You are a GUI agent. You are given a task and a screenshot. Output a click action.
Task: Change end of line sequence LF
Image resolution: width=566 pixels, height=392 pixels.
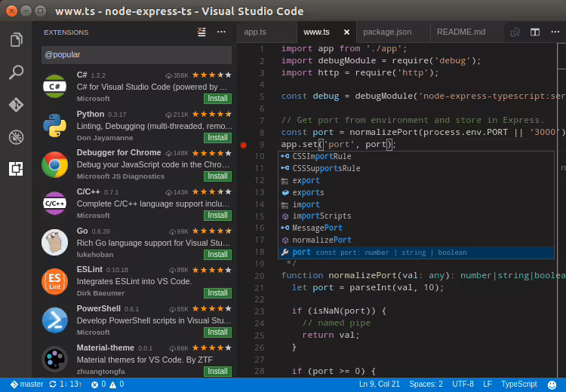click(488, 384)
